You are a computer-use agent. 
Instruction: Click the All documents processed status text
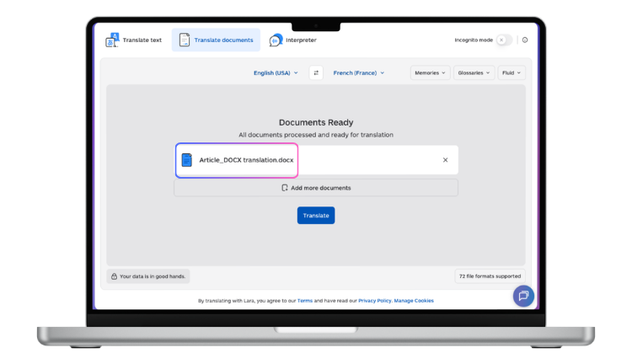pos(316,135)
